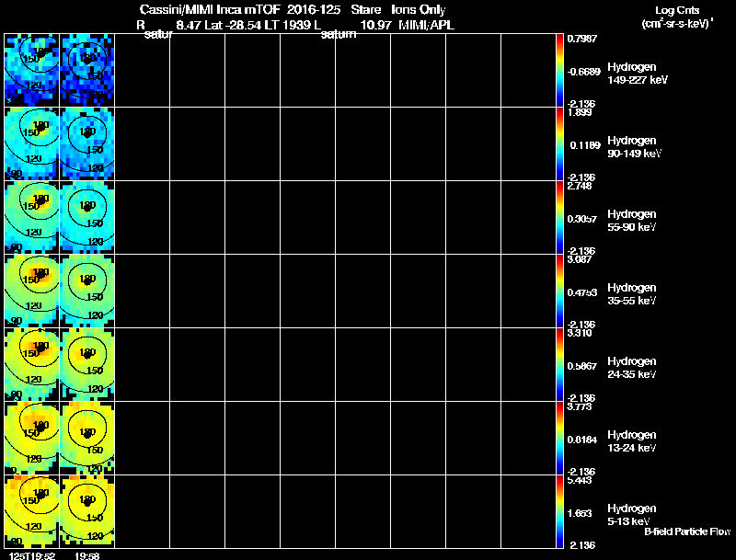Screen dimensions: 736x560
Task: Open the 13-24 keV Hydrogen image under 125T19:52
Action: click(x=32, y=438)
